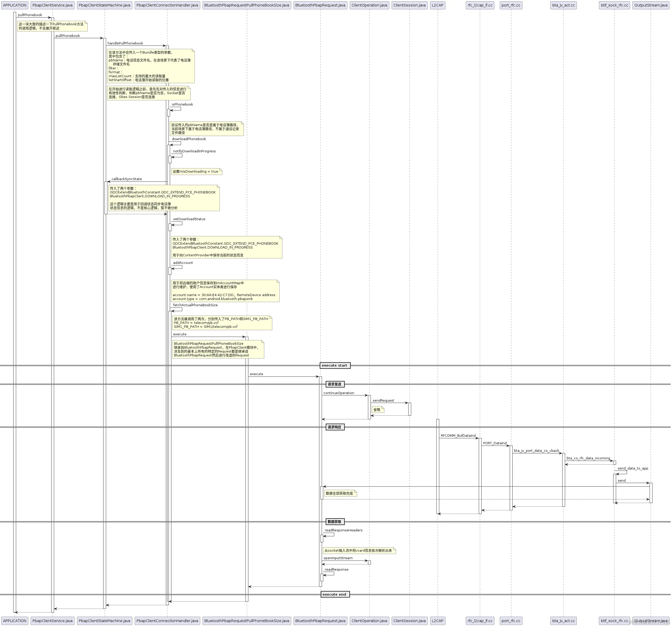
Task: Select the 请求发送 divider label
Action: (x=335, y=384)
